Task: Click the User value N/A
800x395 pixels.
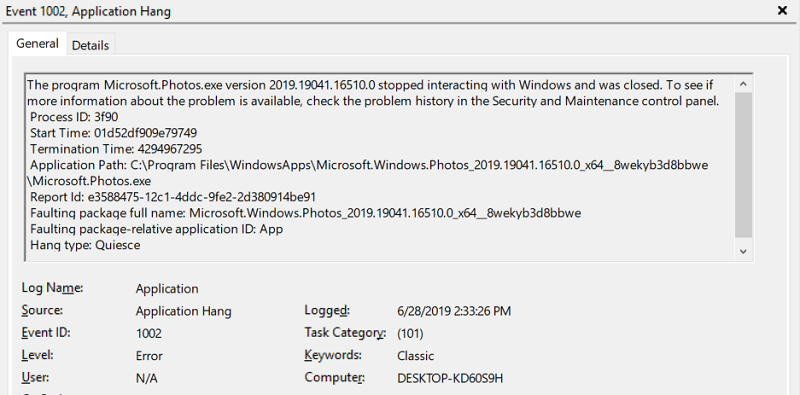Action: coord(146,379)
